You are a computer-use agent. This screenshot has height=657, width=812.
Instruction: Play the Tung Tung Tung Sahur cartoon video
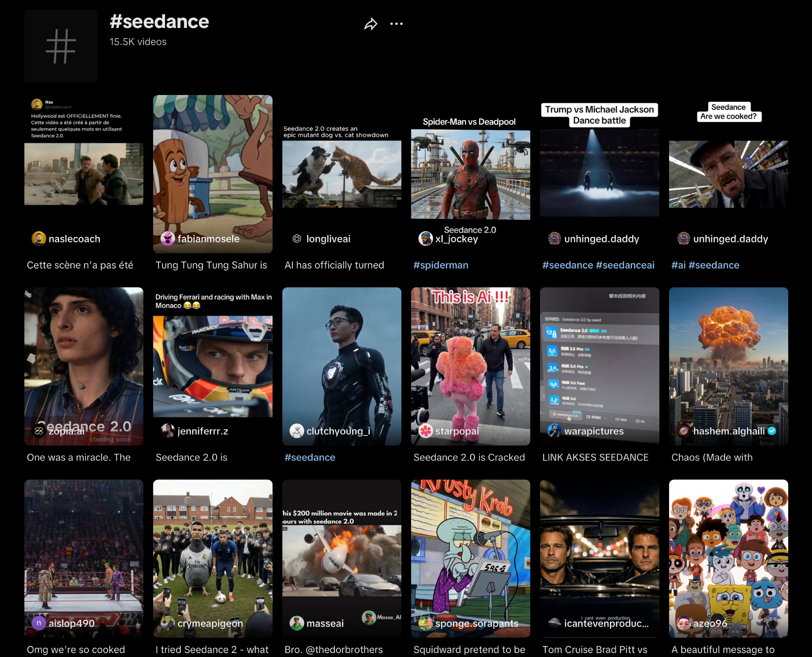[212, 174]
